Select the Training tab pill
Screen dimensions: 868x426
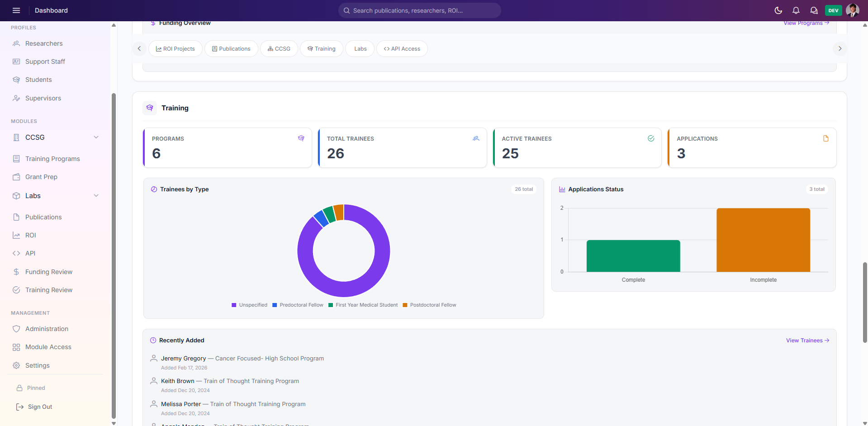click(322, 49)
